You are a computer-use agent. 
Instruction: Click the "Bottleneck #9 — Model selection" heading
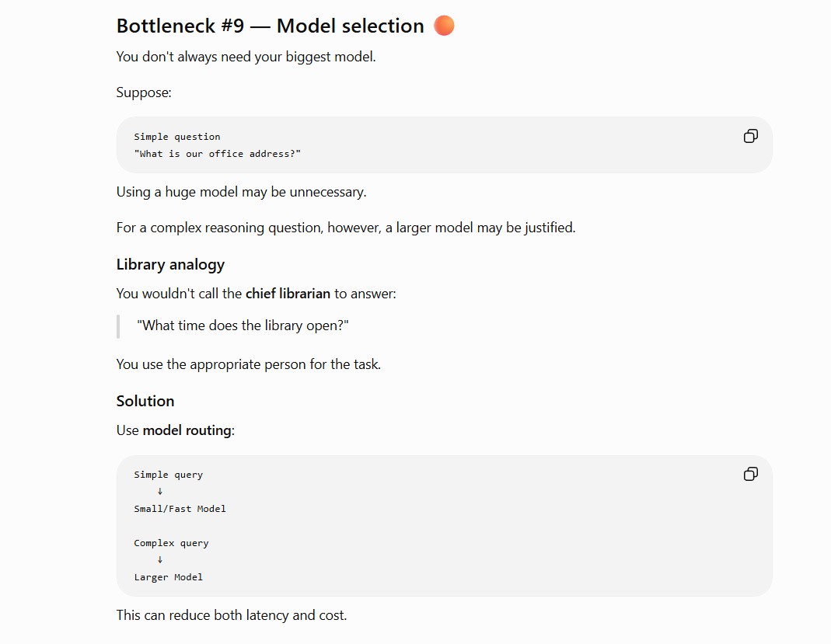[x=271, y=26]
